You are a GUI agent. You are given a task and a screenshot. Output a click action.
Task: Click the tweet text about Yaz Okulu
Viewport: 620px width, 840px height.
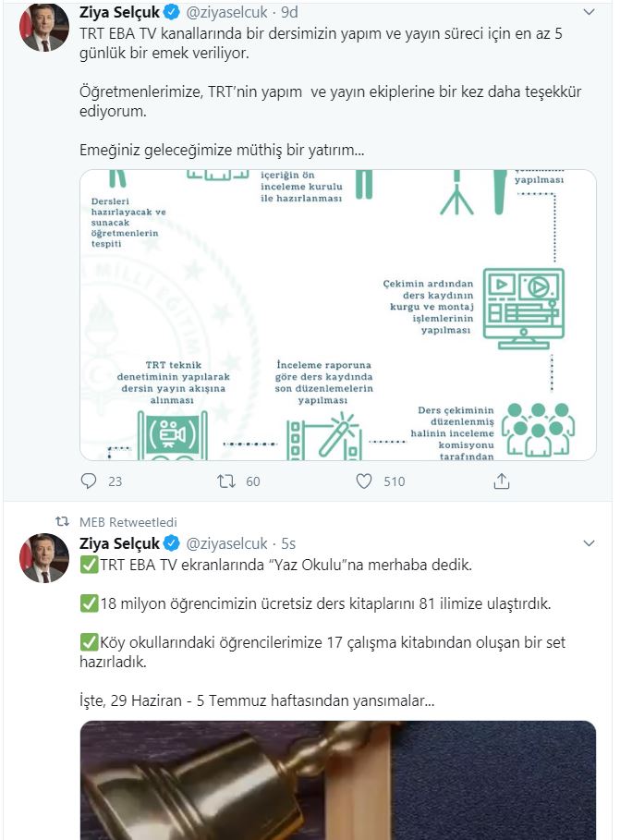276,564
